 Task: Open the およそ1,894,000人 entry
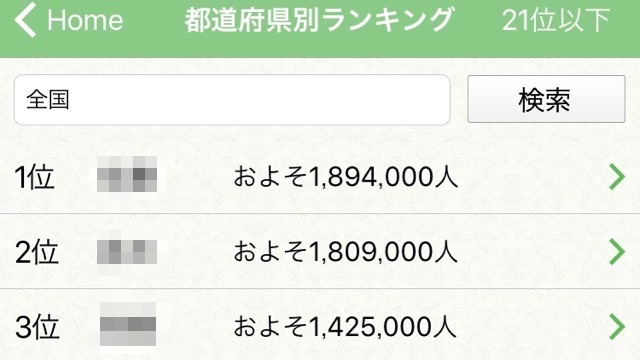345,177
